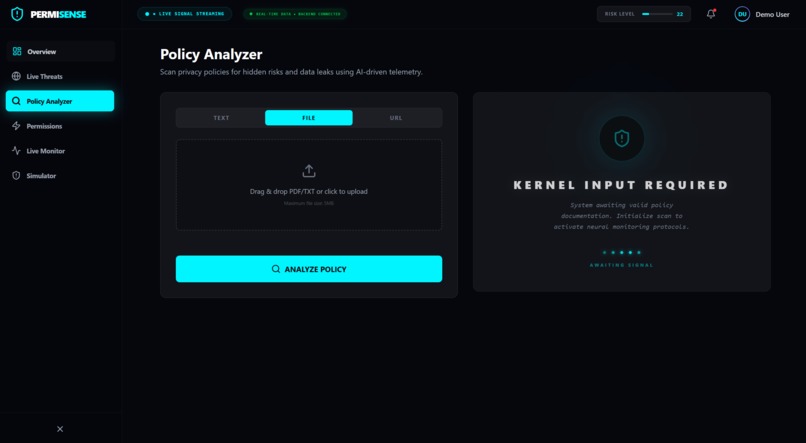Image resolution: width=806 pixels, height=443 pixels.
Task: Click the PERMISENSE brand name
Action: pos(58,14)
